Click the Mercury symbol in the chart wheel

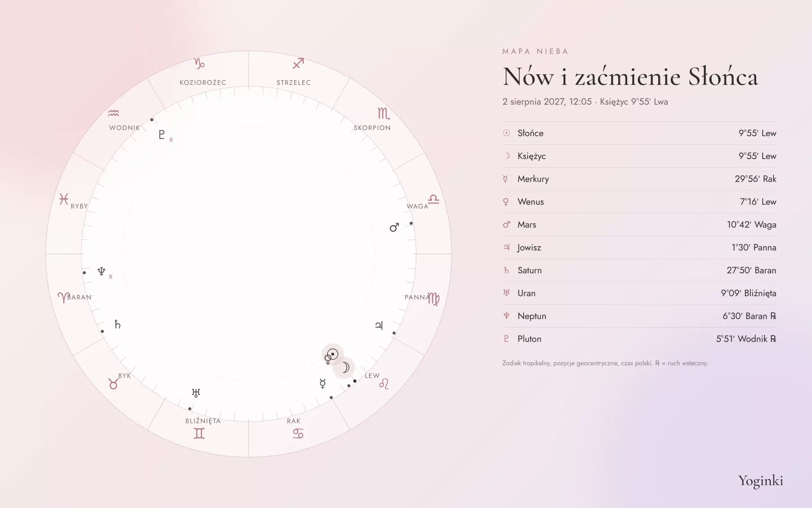[323, 384]
